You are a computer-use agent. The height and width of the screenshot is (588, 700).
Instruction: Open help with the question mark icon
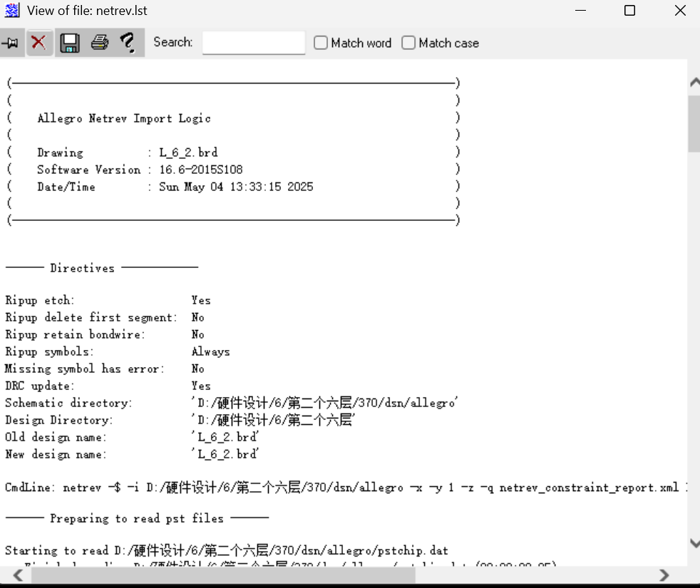[x=128, y=43]
